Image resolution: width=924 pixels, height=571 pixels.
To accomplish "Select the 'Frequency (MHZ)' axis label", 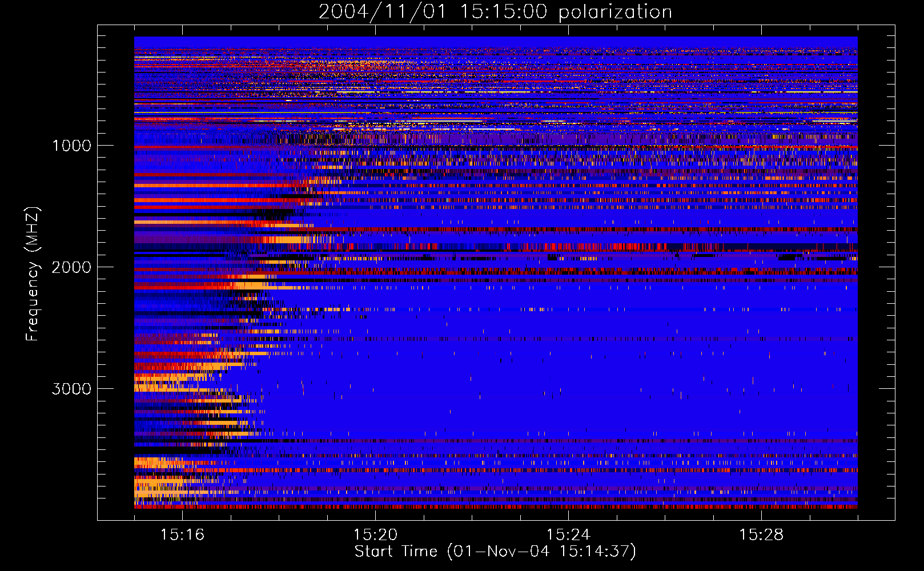I will click(33, 274).
